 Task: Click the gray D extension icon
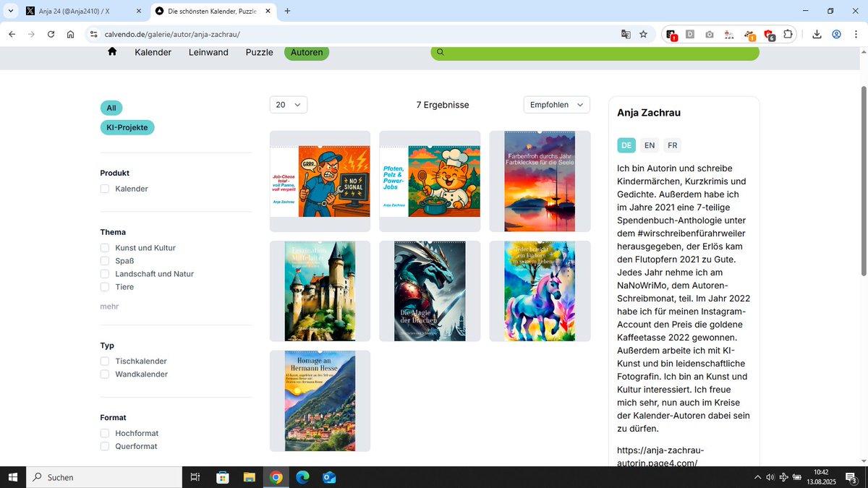tap(690, 34)
